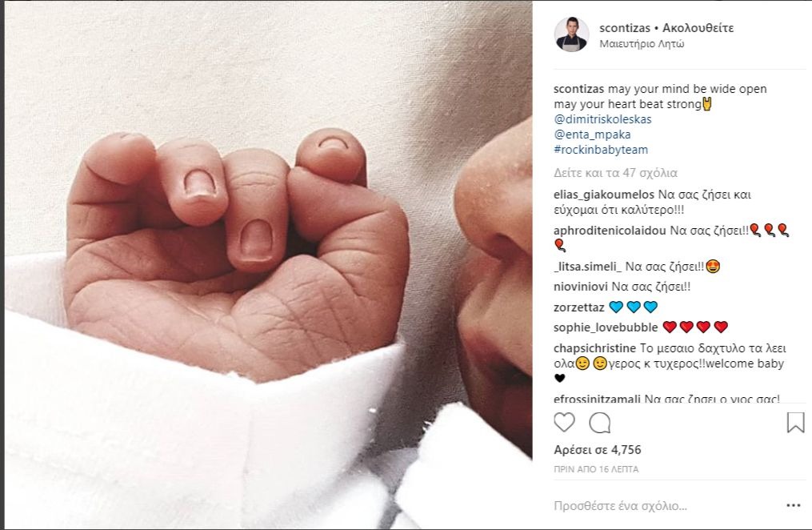Open the @enta_mpaka mention

coord(593,135)
